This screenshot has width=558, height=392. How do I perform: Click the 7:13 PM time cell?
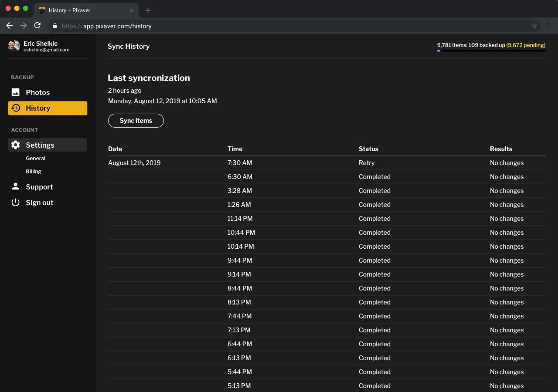(239, 330)
